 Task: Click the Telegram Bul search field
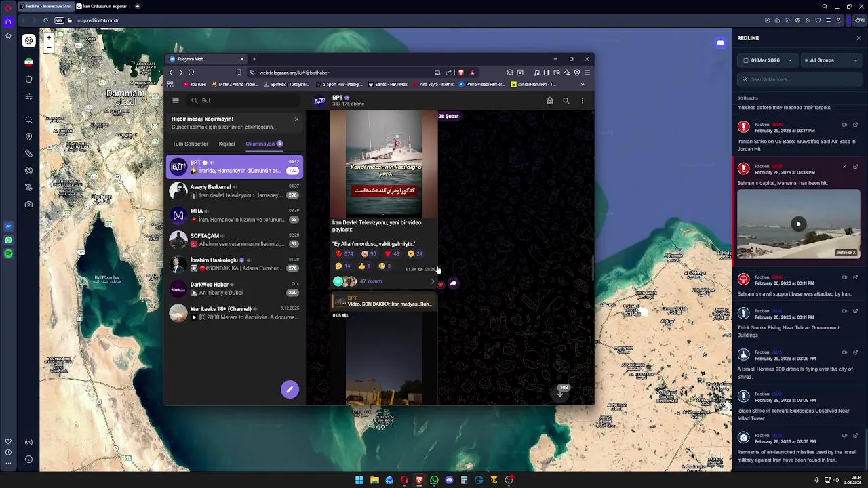tap(243, 101)
